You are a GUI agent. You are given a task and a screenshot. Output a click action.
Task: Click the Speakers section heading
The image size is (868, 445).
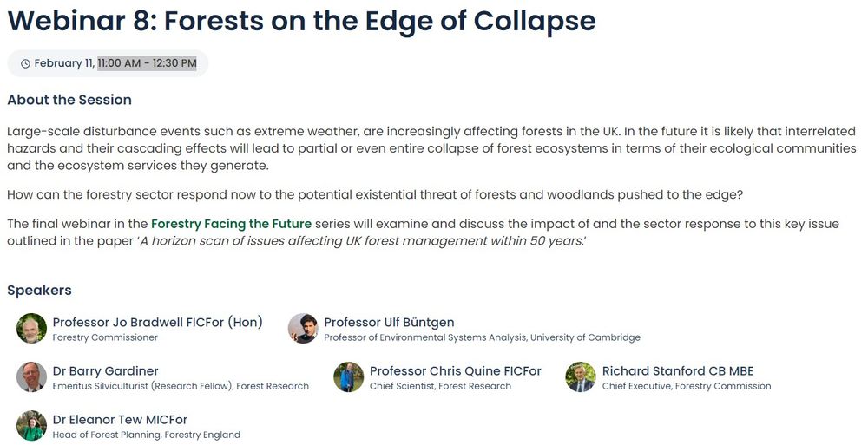(x=39, y=291)
